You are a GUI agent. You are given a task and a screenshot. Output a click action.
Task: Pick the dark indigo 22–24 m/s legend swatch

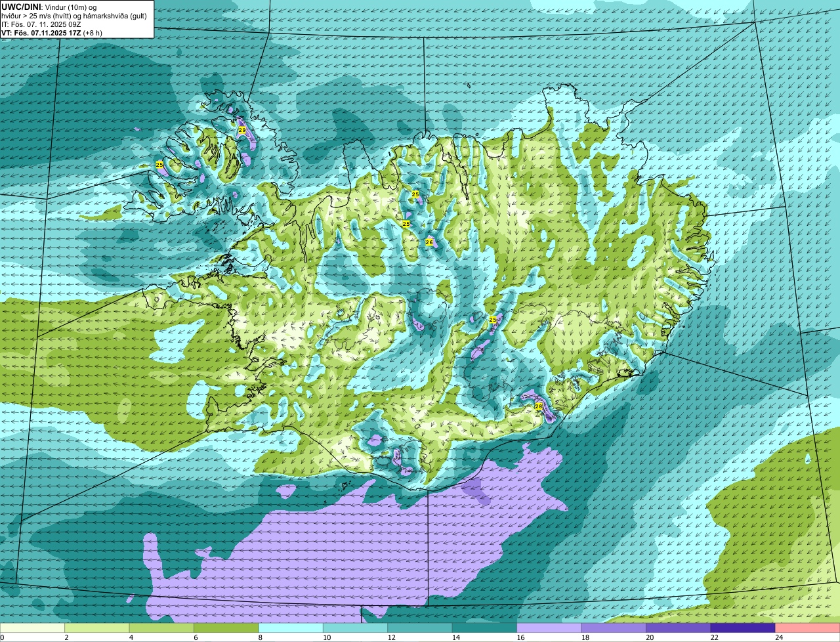(743, 628)
